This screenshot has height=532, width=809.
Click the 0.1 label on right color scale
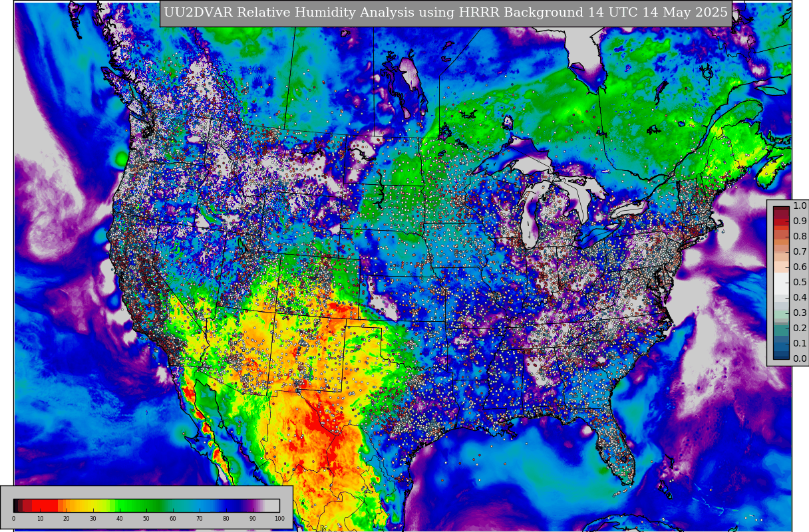(x=800, y=344)
